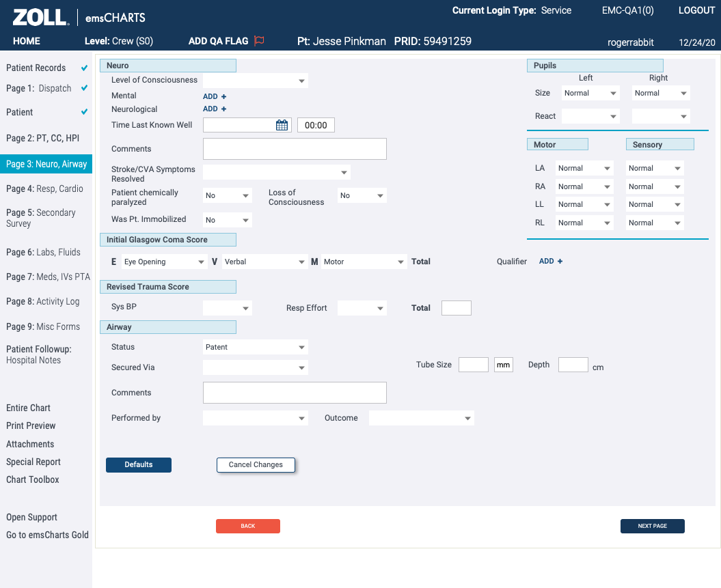The height and width of the screenshot is (588, 721).
Task: Select Verbal GCS dropdown
Action: click(x=265, y=262)
